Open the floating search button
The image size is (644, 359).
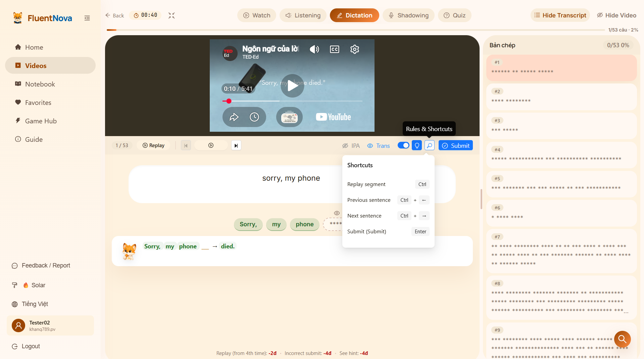[x=622, y=339]
